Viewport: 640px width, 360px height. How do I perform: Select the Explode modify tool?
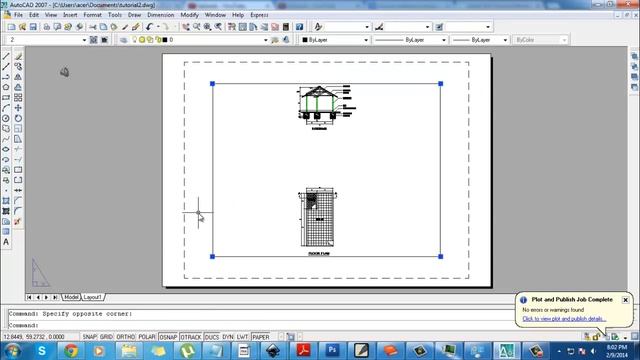click(x=18, y=222)
